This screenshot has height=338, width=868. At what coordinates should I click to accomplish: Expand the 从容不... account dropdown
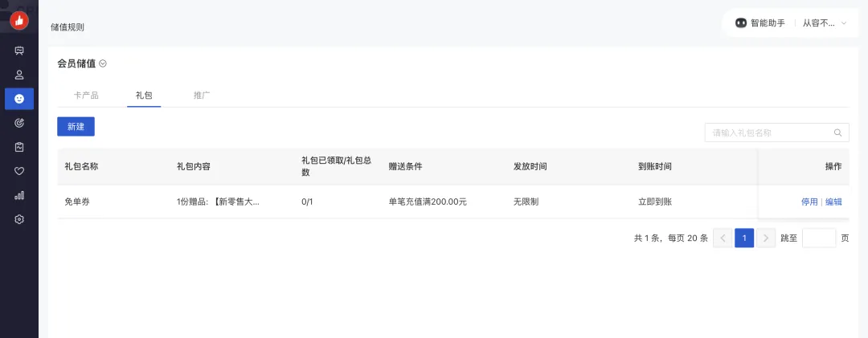[825, 23]
